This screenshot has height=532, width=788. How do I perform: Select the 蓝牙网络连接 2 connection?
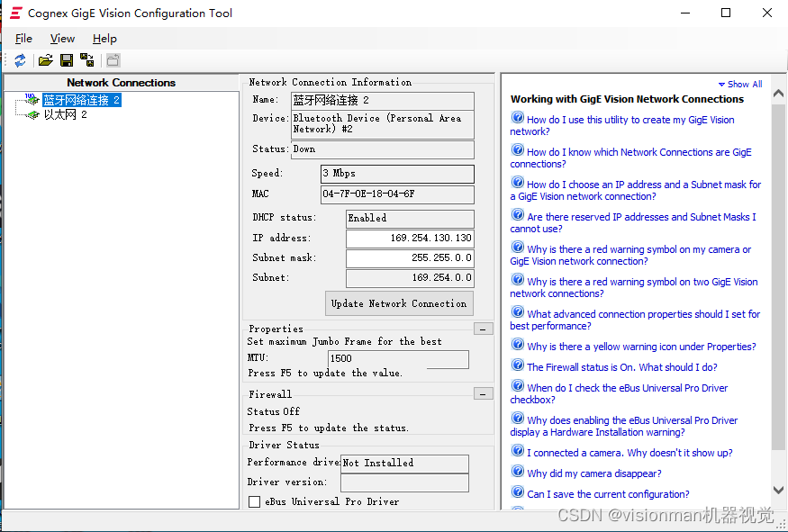pyautogui.click(x=81, y=100)
